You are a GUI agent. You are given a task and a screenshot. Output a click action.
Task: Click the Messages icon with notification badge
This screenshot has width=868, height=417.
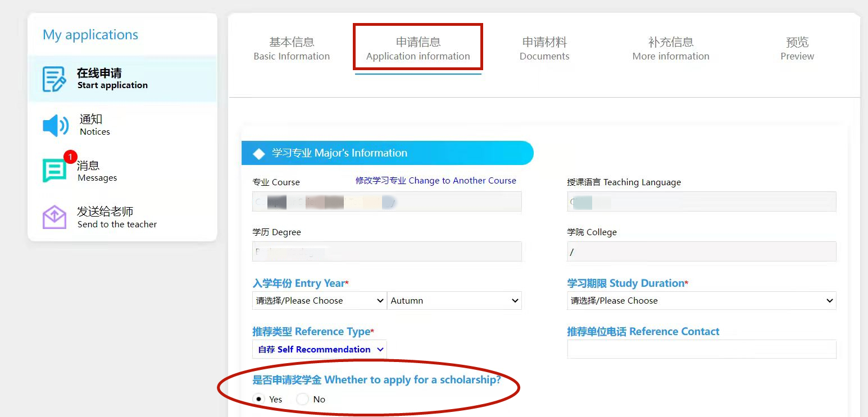(x=53, y=169)
